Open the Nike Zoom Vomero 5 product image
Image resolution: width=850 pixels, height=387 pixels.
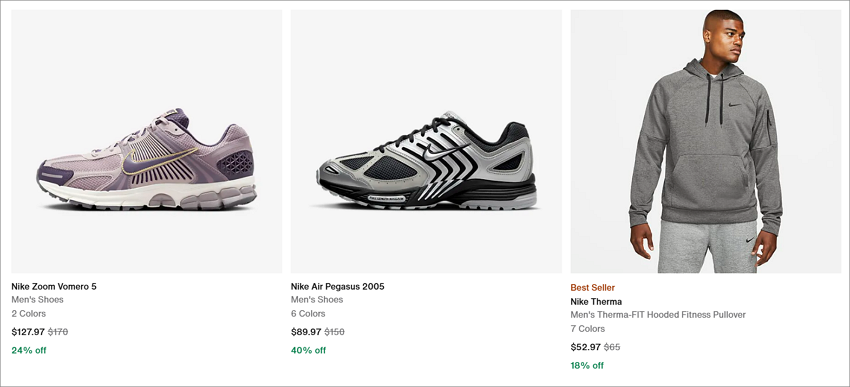click(146, 141)
